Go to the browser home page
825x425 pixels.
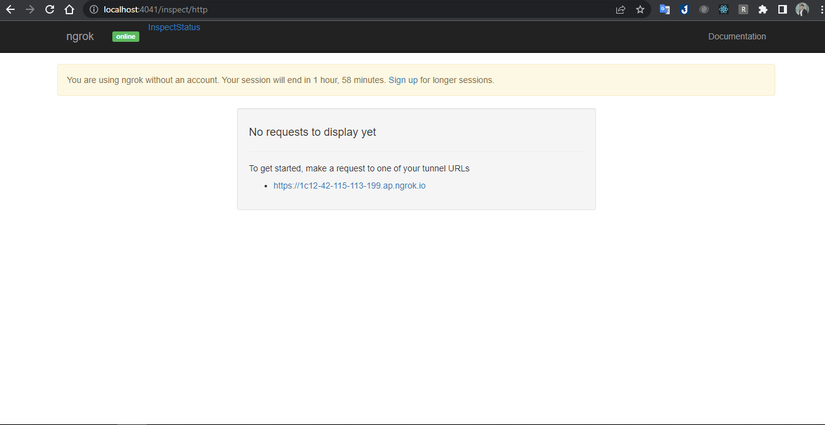[69, 9]
